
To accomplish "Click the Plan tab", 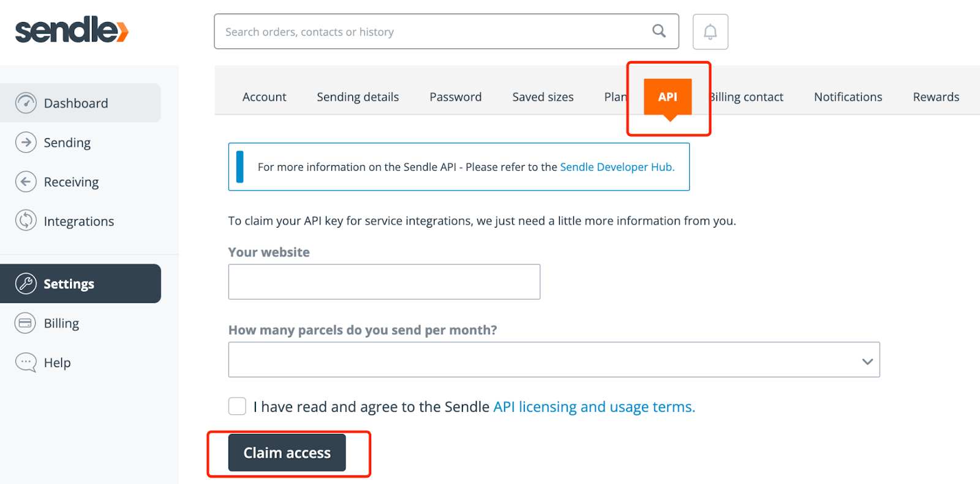I will pyautogui.click(x=615, y=97).
